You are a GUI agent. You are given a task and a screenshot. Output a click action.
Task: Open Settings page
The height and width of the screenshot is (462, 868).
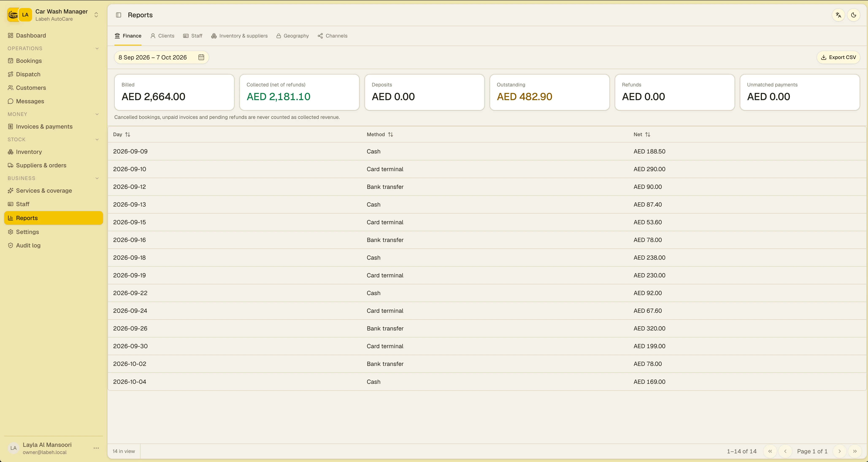pos(54,232)
